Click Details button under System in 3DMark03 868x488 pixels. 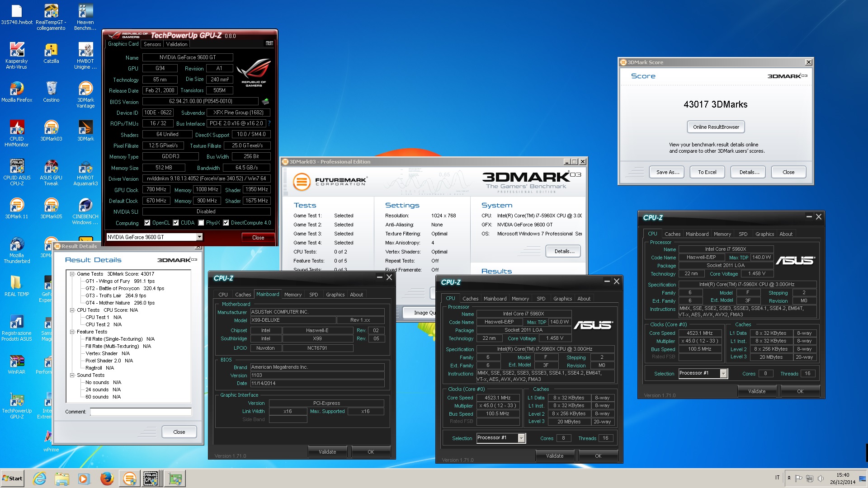click(563, 251)
